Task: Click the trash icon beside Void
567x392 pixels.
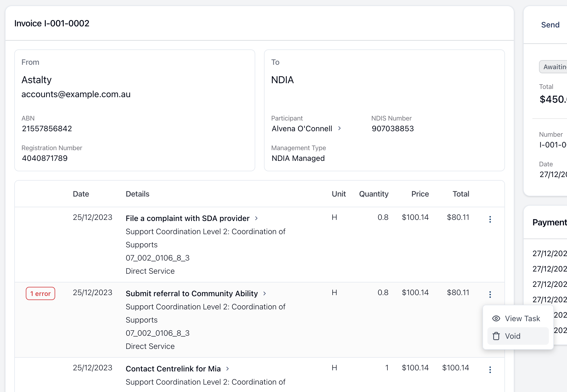Action: tap(496, 336)
